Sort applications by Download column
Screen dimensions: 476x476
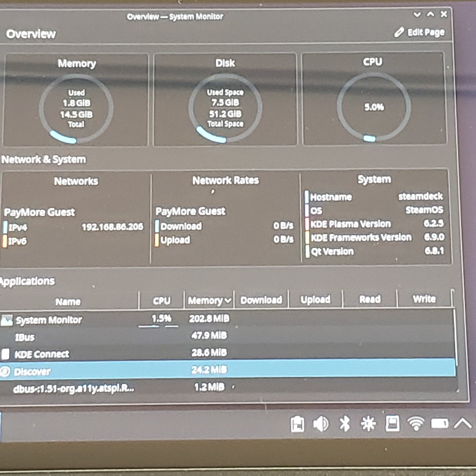point(261,300)
